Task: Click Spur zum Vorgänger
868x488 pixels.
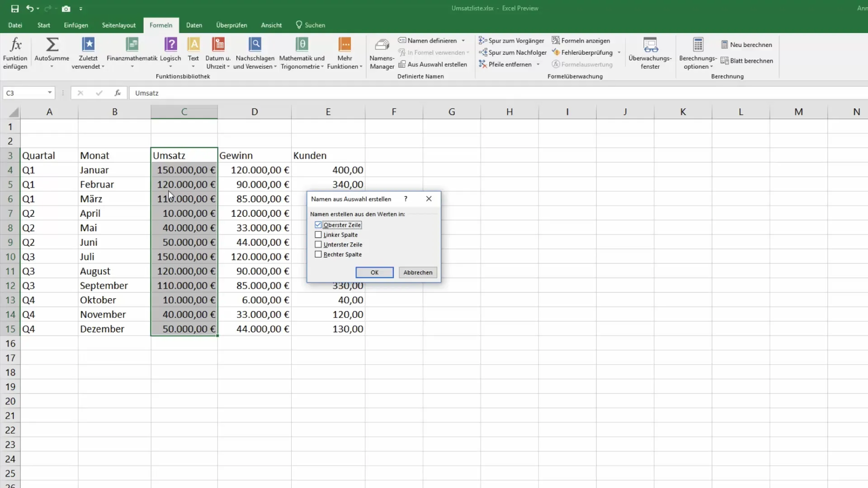Action: click(512, 41)
